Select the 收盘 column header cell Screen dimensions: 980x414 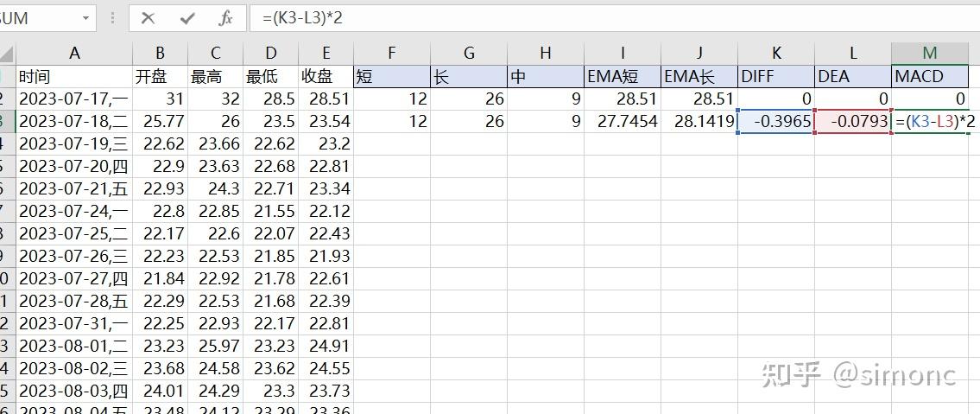click(326, 76)
